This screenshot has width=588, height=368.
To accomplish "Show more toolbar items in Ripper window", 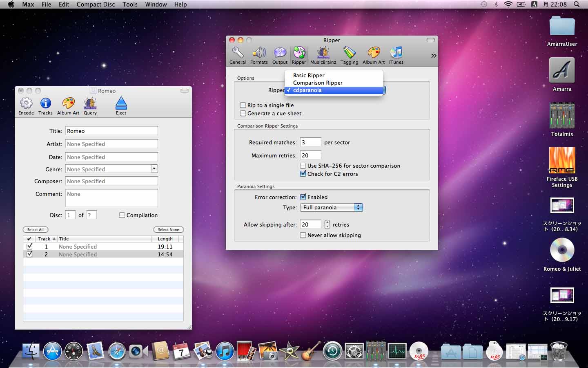I will [x=434, y=56].
